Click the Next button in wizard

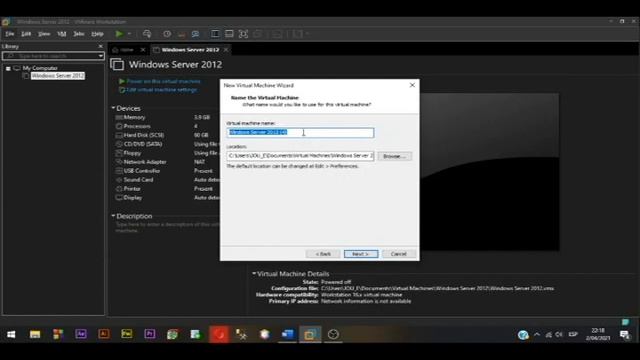click(x=361, y=254)
